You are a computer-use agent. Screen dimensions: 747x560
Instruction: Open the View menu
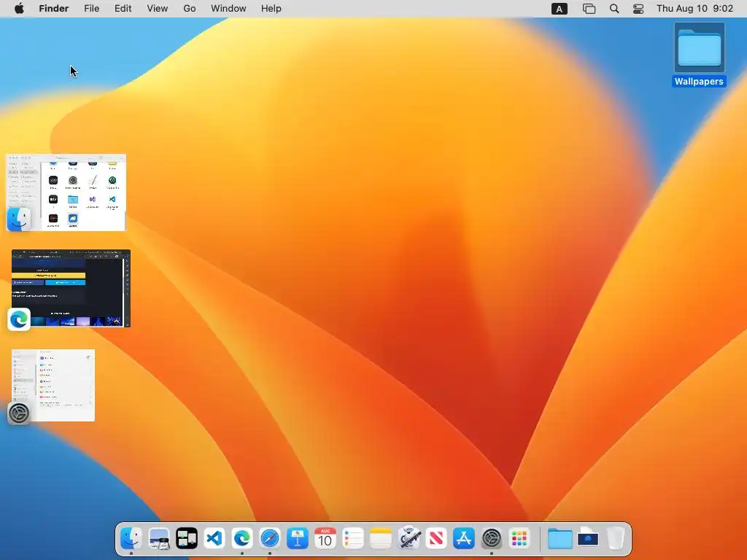point(158,9)
